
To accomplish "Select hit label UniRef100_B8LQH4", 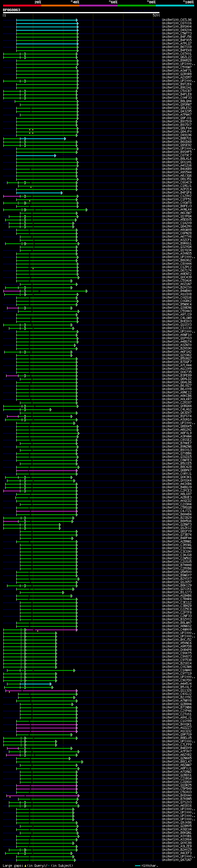I will (177, 101).
